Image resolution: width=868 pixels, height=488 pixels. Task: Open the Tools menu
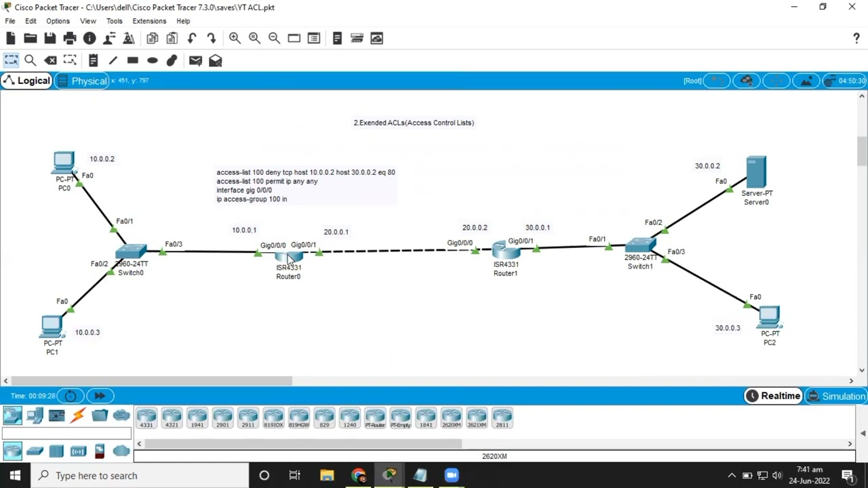click(x=114, y=21)
